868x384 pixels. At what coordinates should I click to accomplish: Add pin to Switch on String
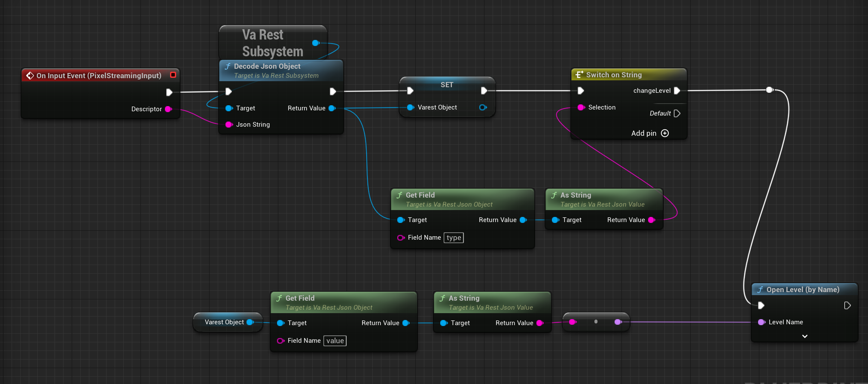665,133
